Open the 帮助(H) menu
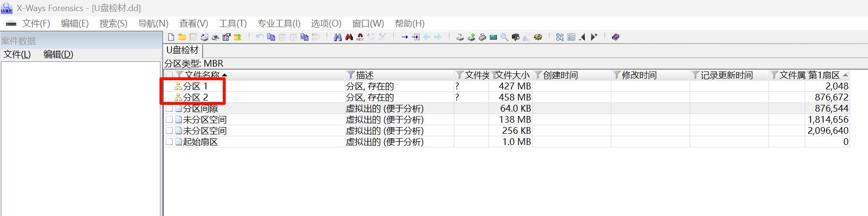 point(410,23)
